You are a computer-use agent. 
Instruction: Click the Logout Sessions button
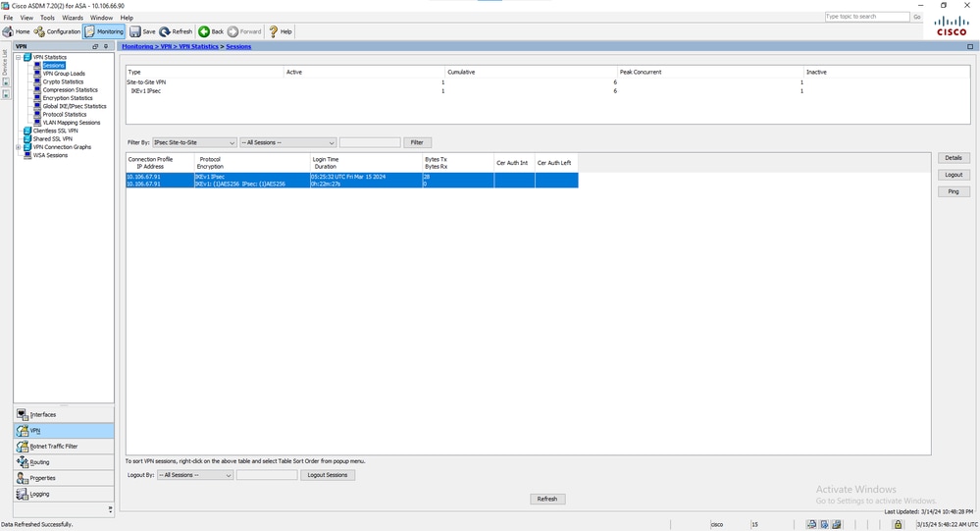click(328, 475)
